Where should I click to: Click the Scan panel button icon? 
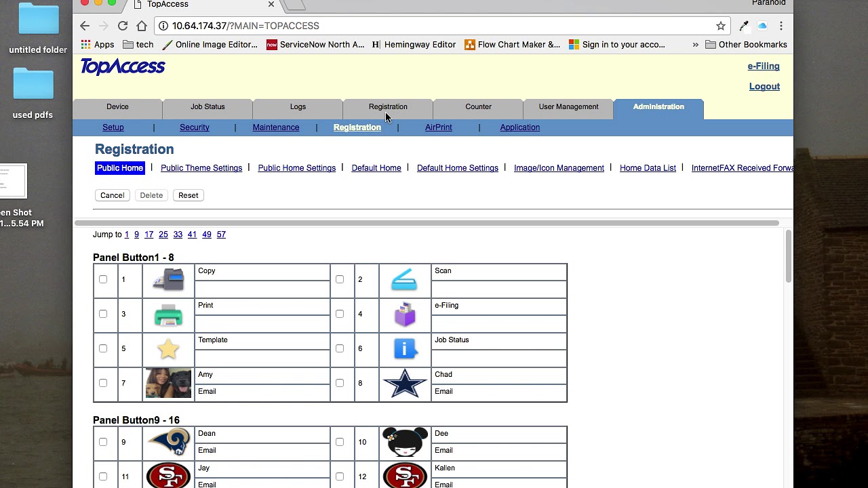click(x=404, y=279)
